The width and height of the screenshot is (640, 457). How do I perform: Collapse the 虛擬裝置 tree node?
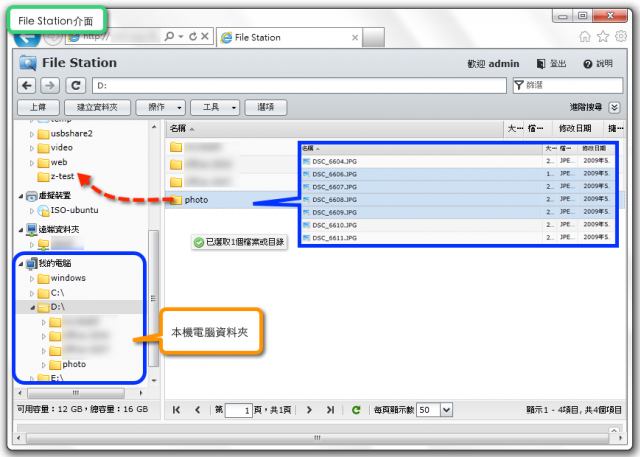pyautogui.click(x=21, y=196)
